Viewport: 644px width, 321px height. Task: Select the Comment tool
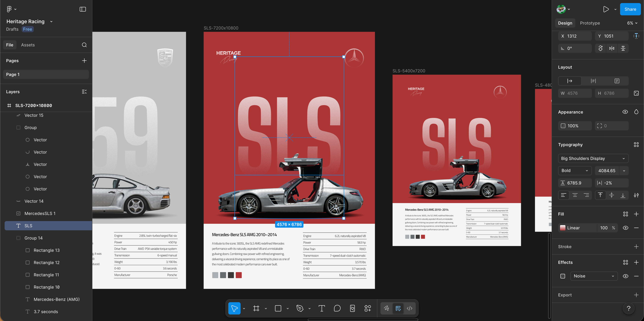pos(337,308)
